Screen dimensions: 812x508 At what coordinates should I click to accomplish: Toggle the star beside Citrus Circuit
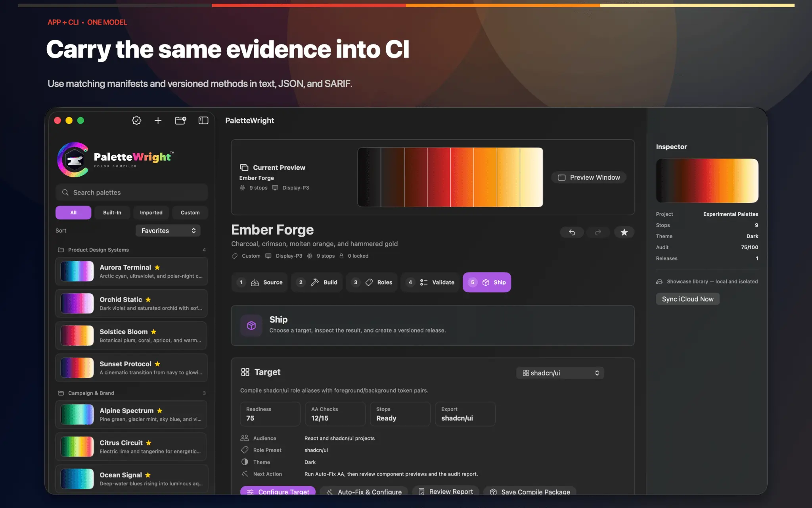point(148,443)
